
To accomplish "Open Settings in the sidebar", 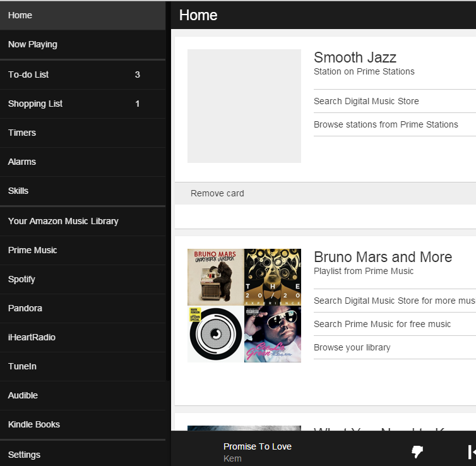I will pos(83,455).
